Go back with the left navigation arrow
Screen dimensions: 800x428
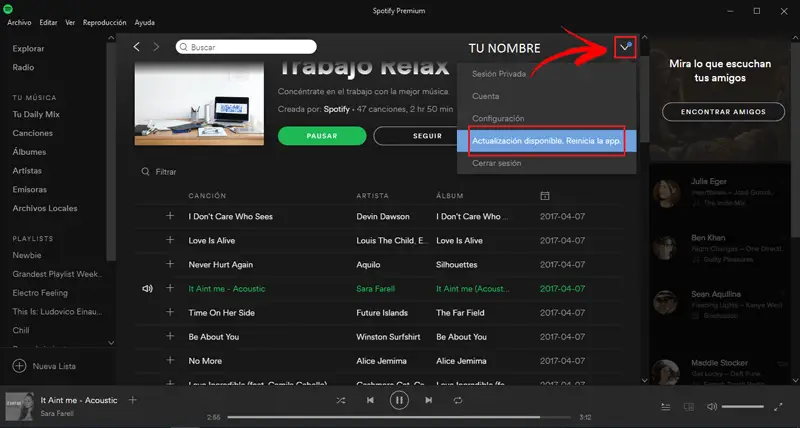(x=136, y=47)
